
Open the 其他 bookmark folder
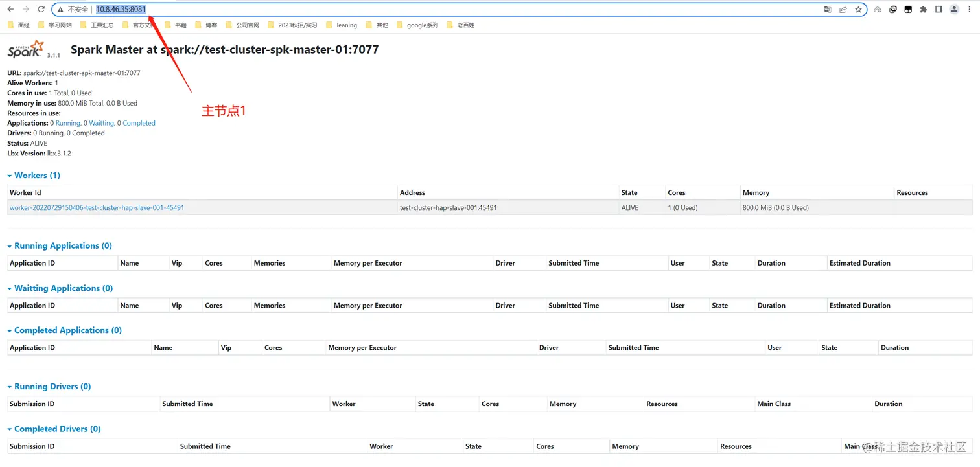(x=377, y=25)
